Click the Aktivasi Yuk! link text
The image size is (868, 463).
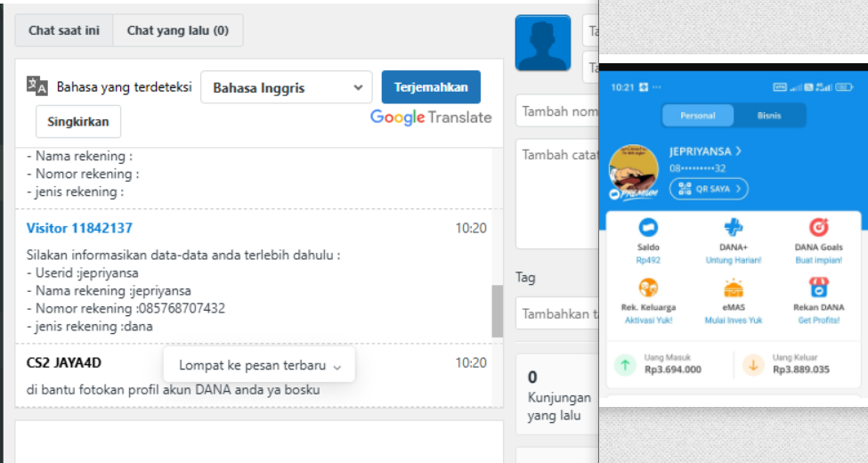coord(648,321)
